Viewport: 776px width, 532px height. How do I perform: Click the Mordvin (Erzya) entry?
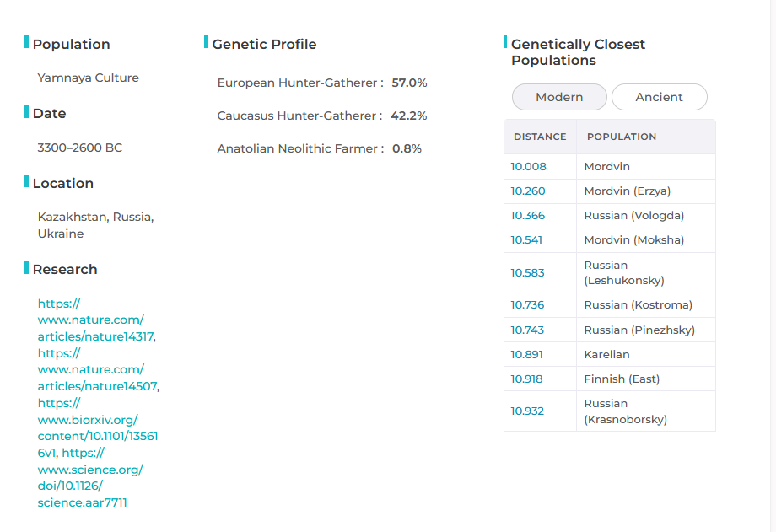coord(628,191)
